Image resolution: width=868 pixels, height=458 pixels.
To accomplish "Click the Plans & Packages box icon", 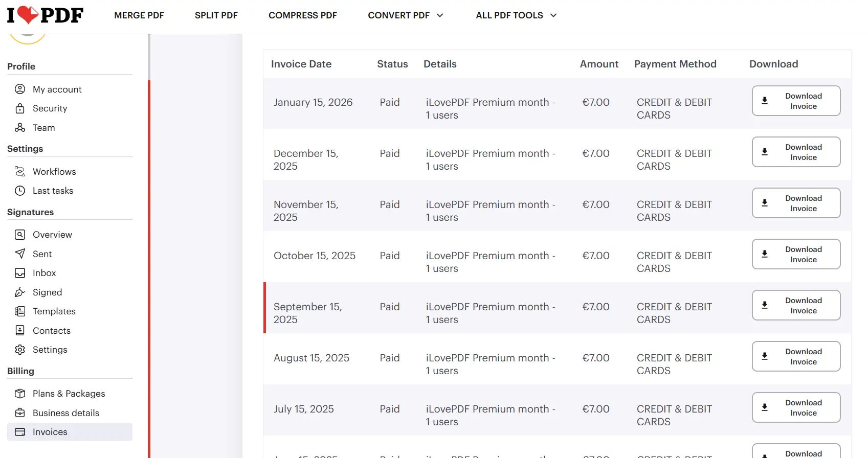I will pyautogui.click(x=20, y=394).
